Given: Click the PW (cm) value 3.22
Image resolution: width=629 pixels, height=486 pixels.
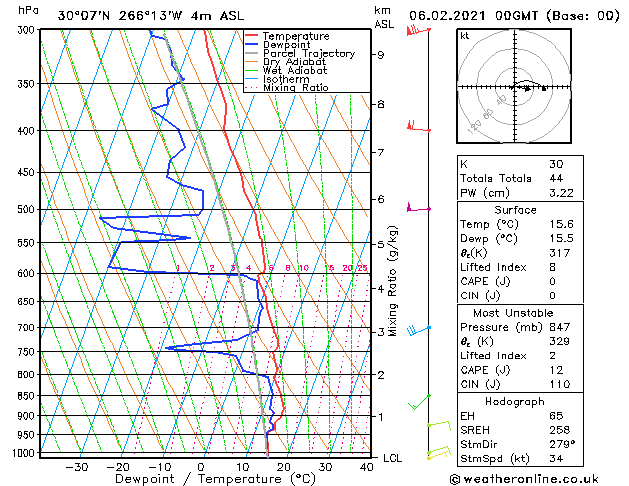Looking at the screenshot, I should pyautogui.click(x=561, y=193).
